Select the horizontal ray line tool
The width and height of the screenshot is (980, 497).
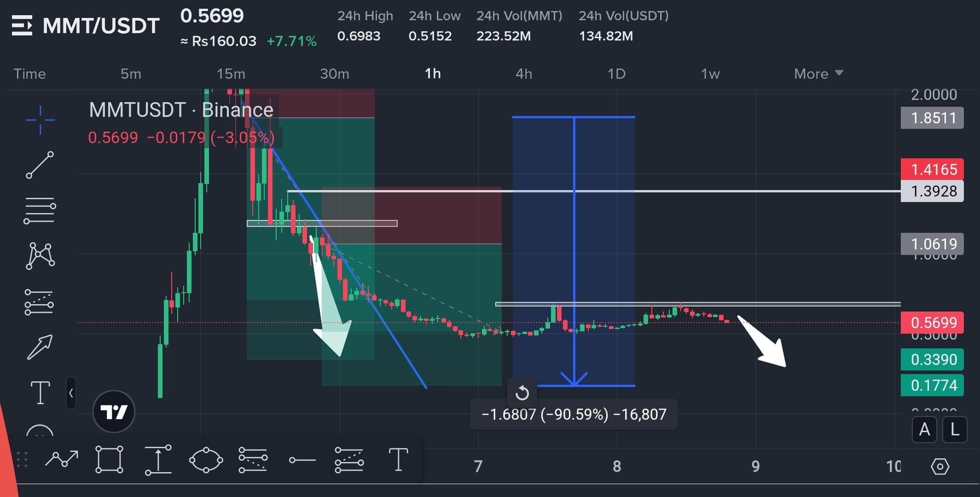[x=302, y=460]
